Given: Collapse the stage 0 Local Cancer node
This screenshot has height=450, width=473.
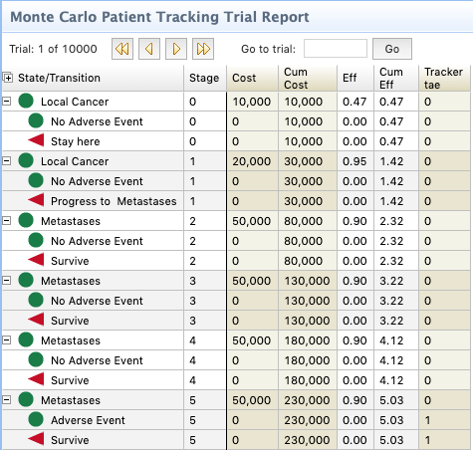Looking at the screenshot, I should click(7, 101).
